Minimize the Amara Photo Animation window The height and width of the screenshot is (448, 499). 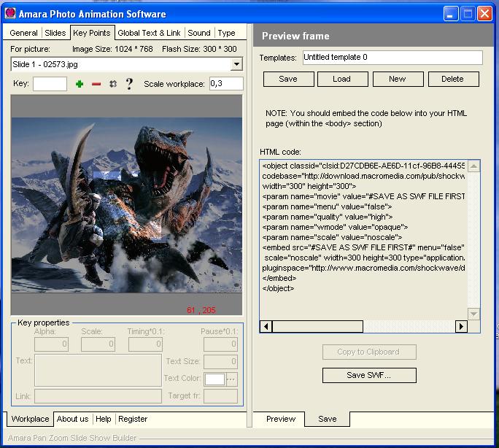(450, 14)
